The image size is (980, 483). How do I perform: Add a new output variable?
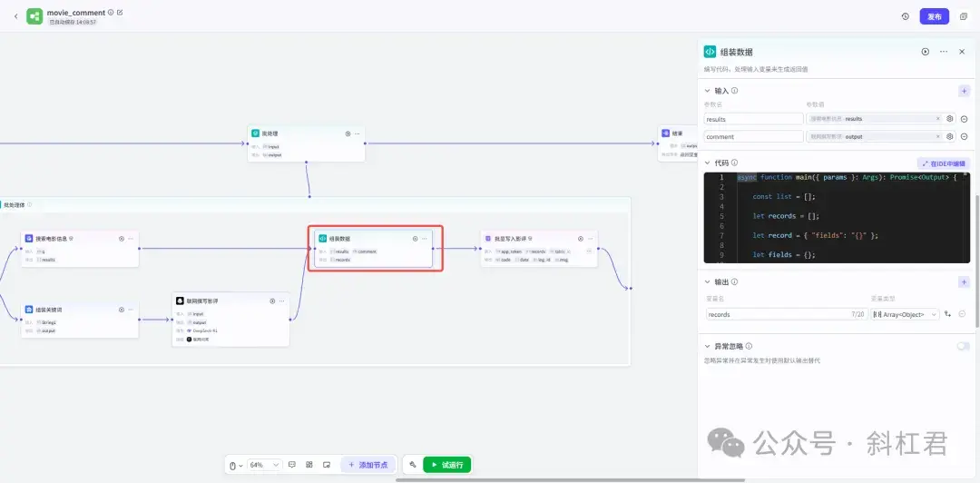965,282
